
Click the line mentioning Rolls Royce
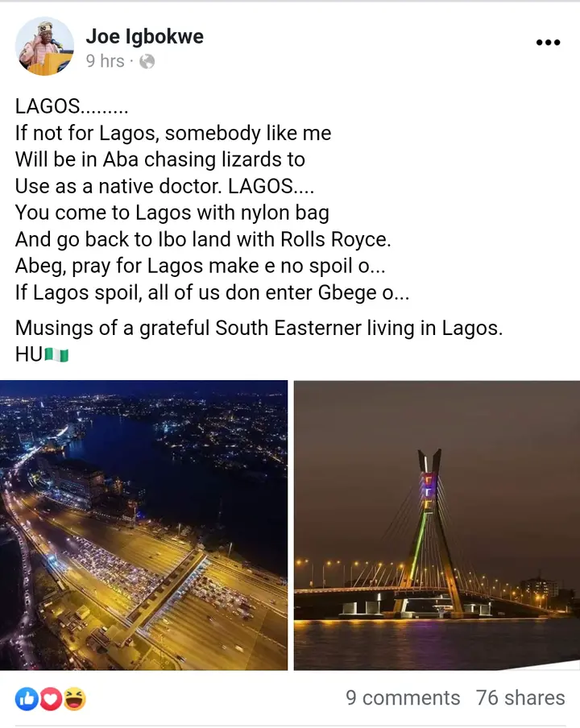[x=203, y=239]
